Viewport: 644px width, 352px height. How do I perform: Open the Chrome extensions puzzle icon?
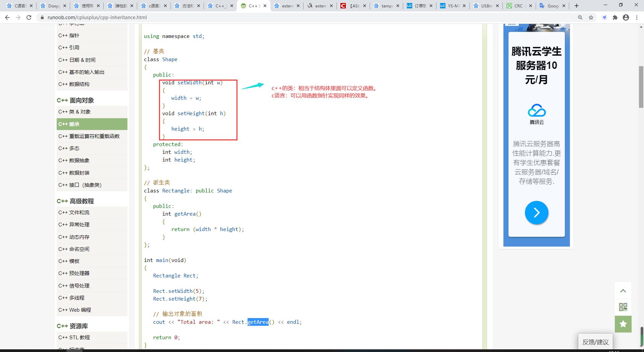pos(615,17)
